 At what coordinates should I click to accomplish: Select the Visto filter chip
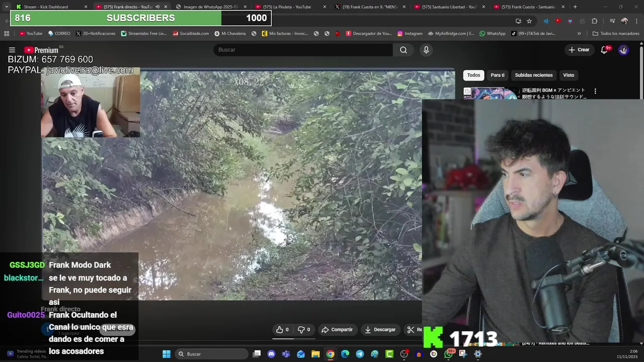[569, 75]
